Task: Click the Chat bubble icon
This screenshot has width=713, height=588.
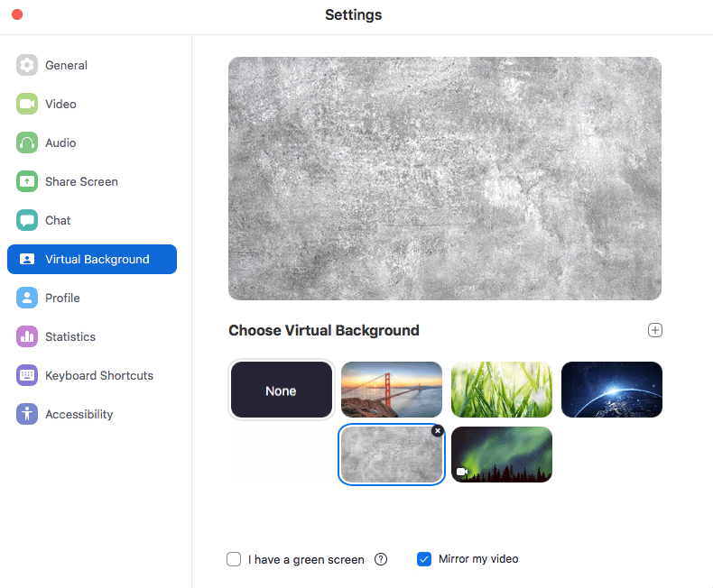Action: coord(27,220)
